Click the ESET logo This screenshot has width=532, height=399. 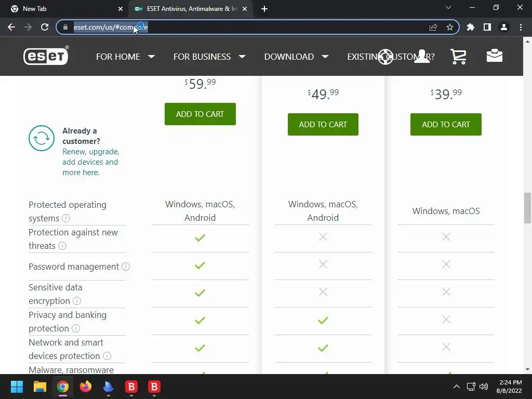coord(46,56)
